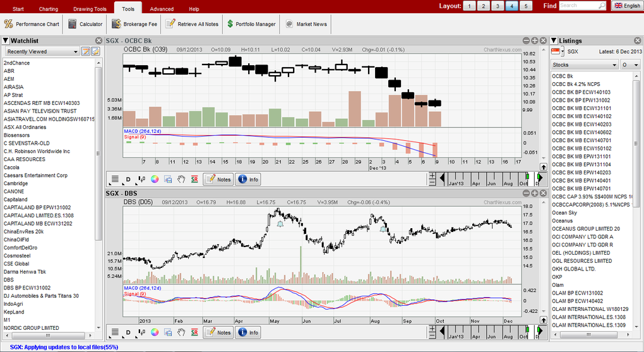The width and height of the screenshot is (644, 352).
Task: Click the up arrow button below DBS chart
Action: [544, 320]
